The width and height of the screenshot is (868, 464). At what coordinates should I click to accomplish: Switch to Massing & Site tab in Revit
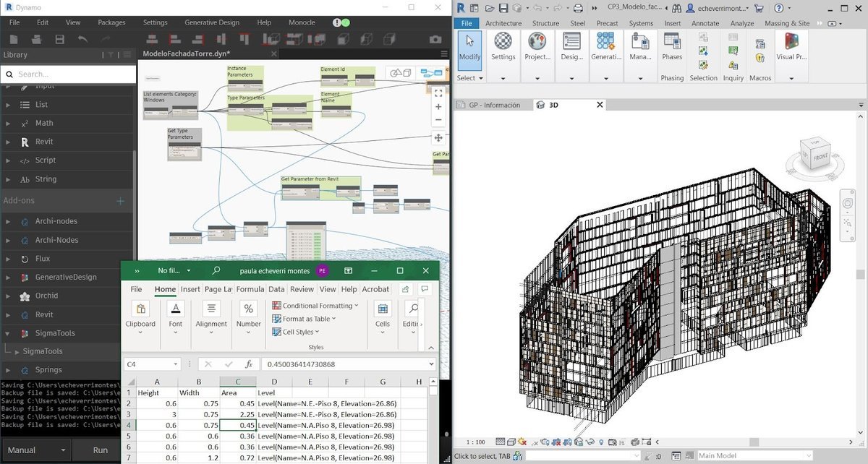tap(787, 23)
